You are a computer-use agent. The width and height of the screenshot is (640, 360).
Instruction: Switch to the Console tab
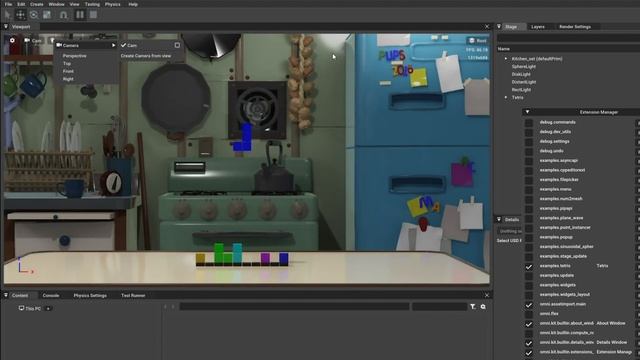tap(51, 296)
